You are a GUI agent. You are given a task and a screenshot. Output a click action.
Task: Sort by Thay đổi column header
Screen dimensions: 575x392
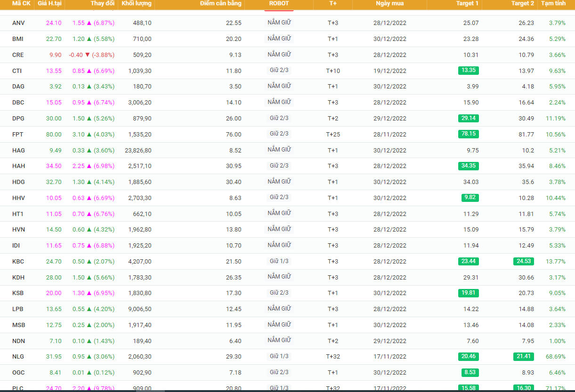tap(102, 3)
